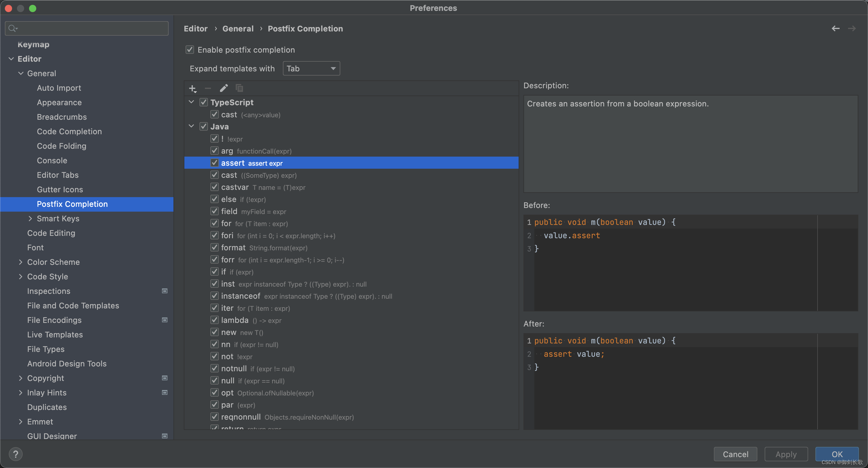Uncheck the castvar template checkbox
This screenshot has height=468, width=868.
pyautogui.click(x=214, y=187)
